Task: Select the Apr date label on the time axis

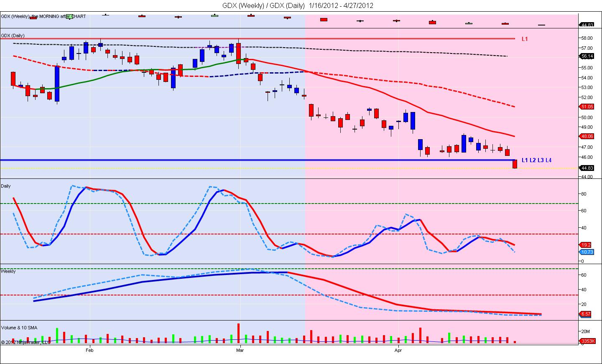Action: pos(398,350)
